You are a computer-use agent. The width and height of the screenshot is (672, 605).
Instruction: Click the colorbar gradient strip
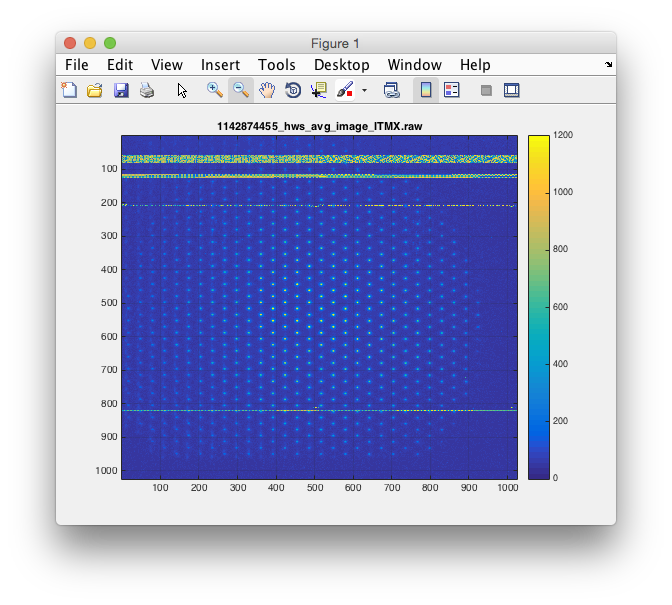(539, 307)
